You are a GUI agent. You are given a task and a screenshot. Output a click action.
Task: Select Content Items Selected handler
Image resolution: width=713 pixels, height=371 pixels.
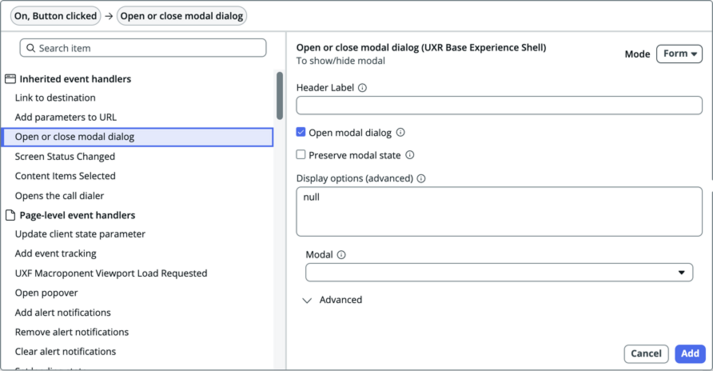(x=65, y=176)
